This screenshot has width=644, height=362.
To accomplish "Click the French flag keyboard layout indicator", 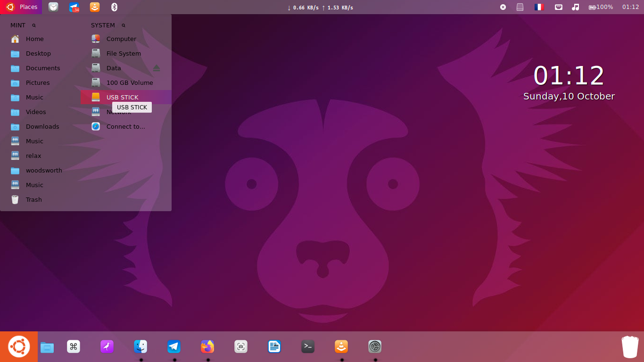I will pos(539,7).
